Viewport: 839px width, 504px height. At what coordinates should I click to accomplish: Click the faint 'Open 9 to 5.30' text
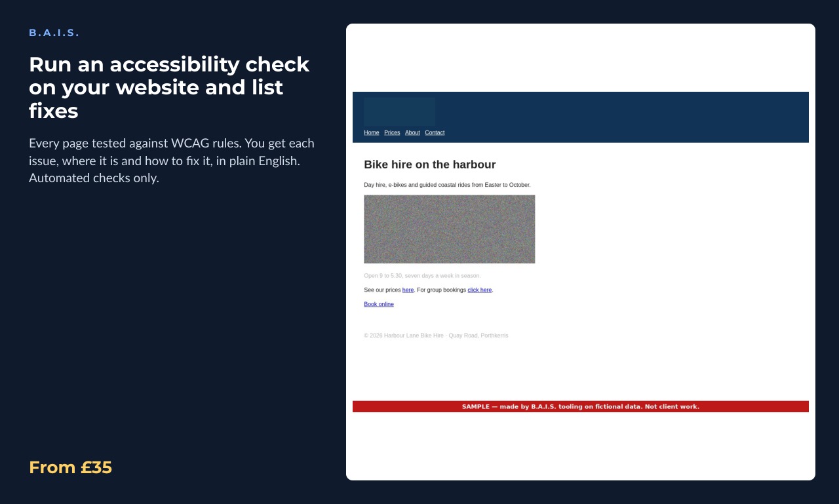[x=422, y=276]
